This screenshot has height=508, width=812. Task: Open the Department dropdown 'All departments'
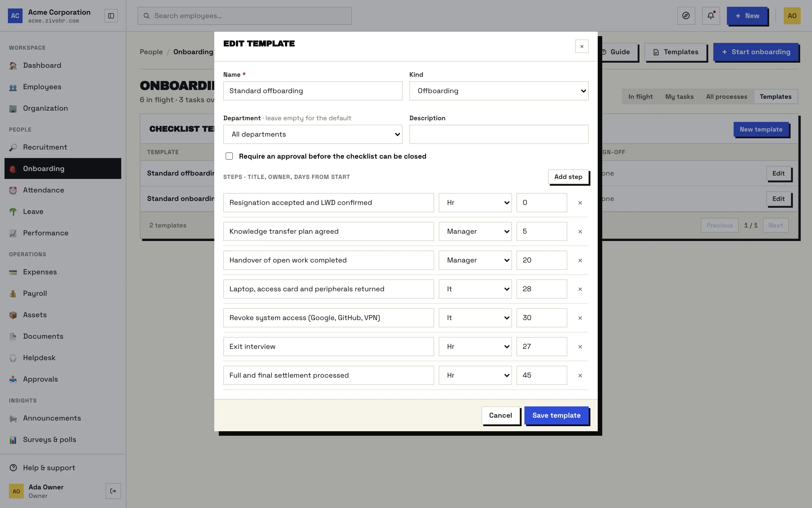[x=313, y=134]
